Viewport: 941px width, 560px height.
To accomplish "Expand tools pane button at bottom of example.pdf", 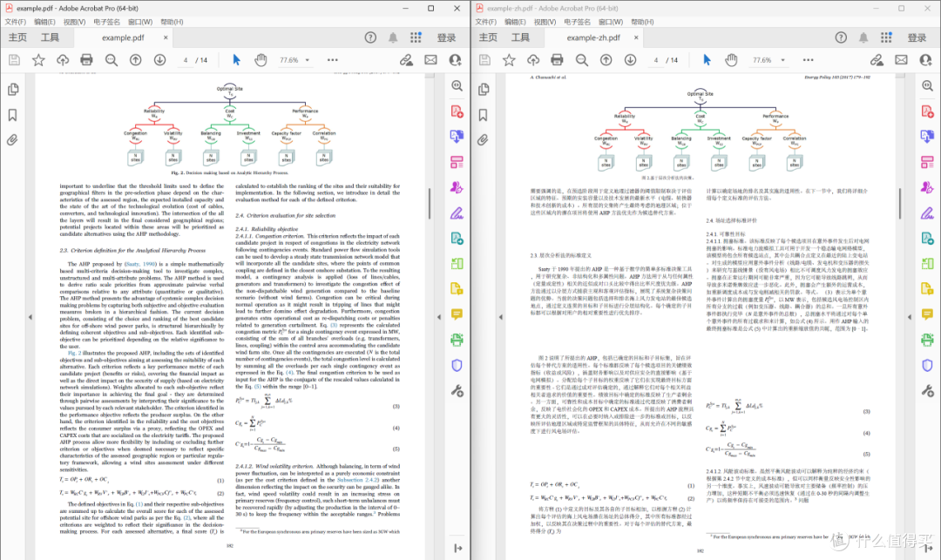I will 457,548.
